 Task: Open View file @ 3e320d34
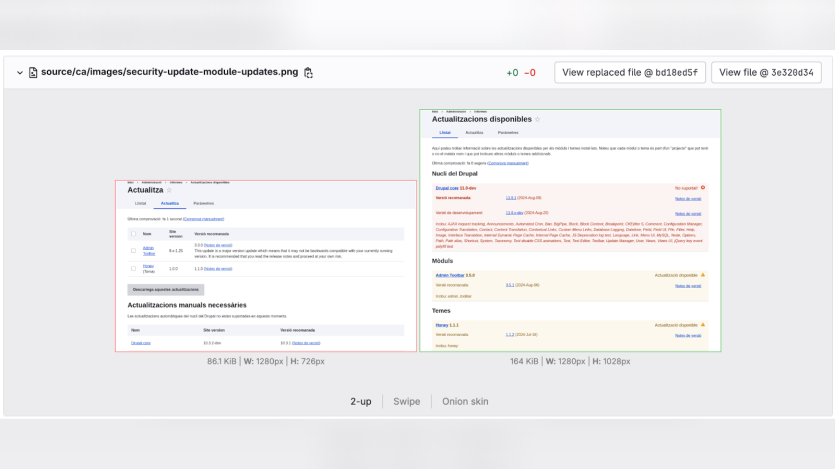(x=766, y=72)
